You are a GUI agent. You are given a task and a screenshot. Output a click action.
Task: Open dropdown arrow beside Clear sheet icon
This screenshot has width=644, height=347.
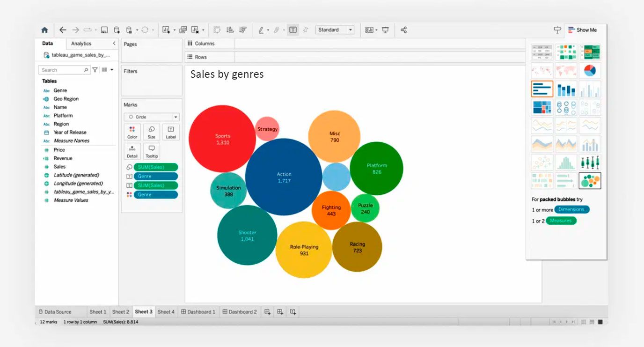(203, 30)
